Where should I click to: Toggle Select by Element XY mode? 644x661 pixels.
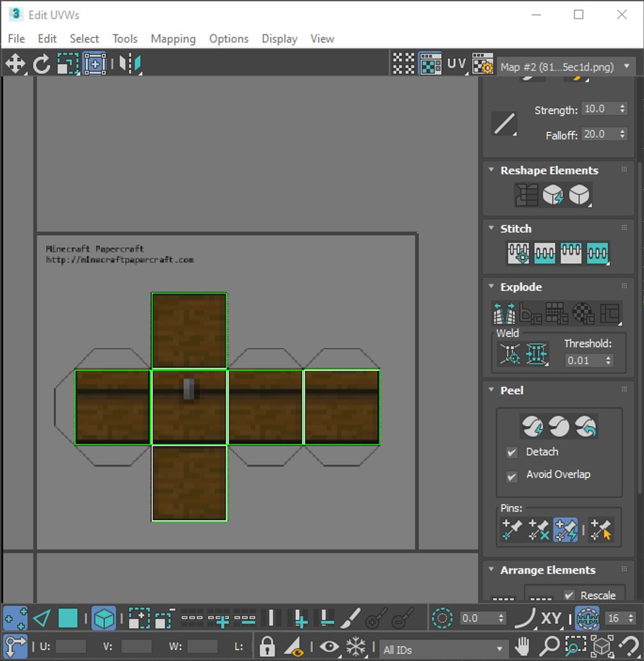103,618
